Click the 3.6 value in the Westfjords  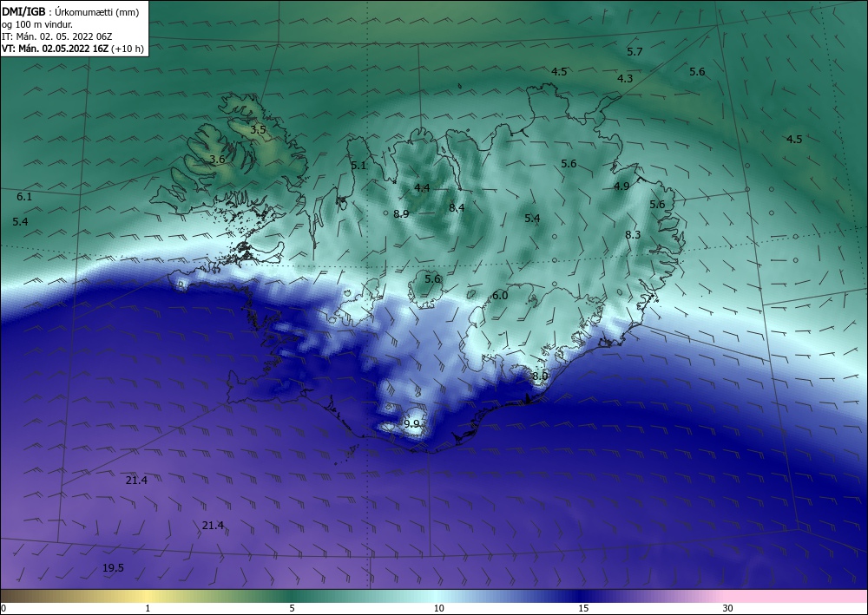click(x=218, y=160)
